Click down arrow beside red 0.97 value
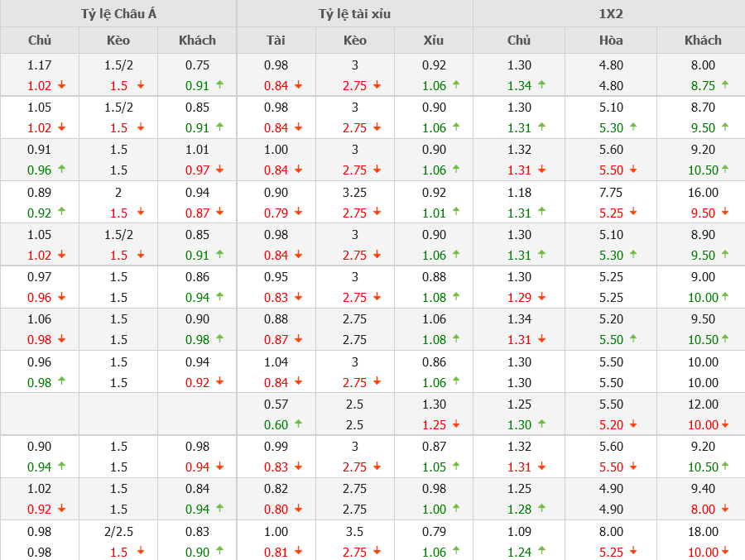 219,170
